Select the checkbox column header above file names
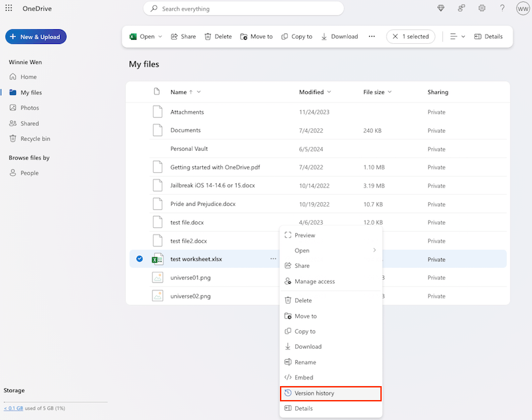 click(157, 92)
